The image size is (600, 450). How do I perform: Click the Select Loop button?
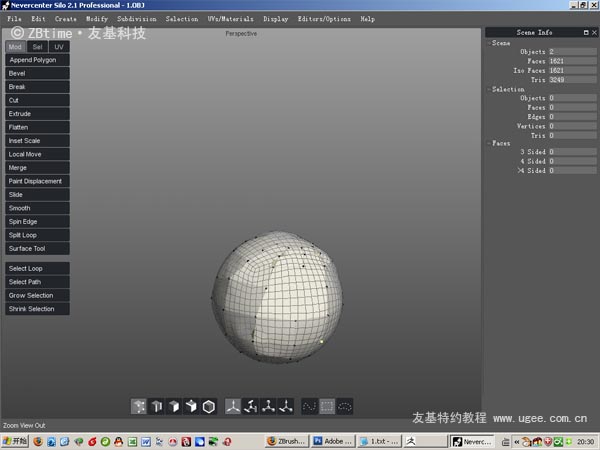[x=38, y=268]
